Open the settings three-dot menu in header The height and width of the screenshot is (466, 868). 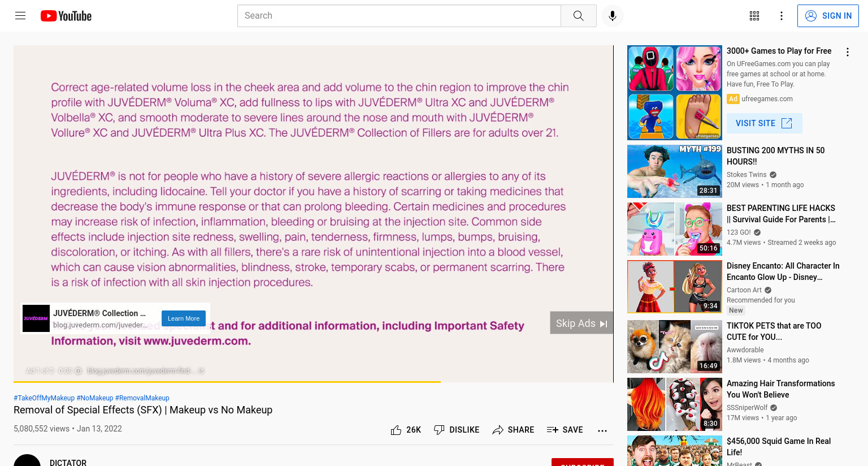coord(782,16)
